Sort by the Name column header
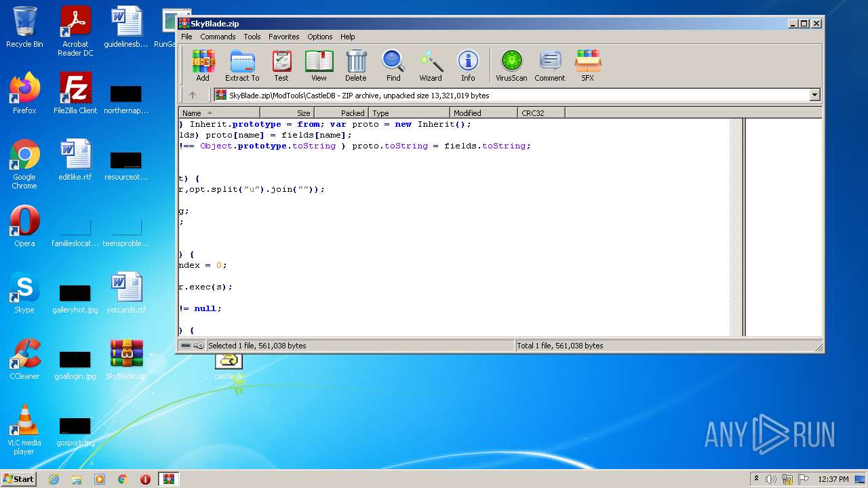This screenshot has height=488, width=868. tap(219, 113)
